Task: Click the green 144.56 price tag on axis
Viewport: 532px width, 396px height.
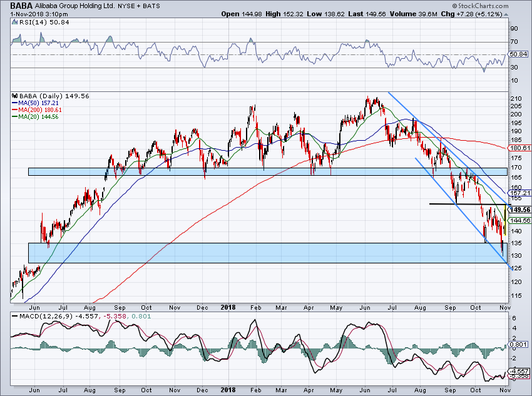Action: (519, 220)
